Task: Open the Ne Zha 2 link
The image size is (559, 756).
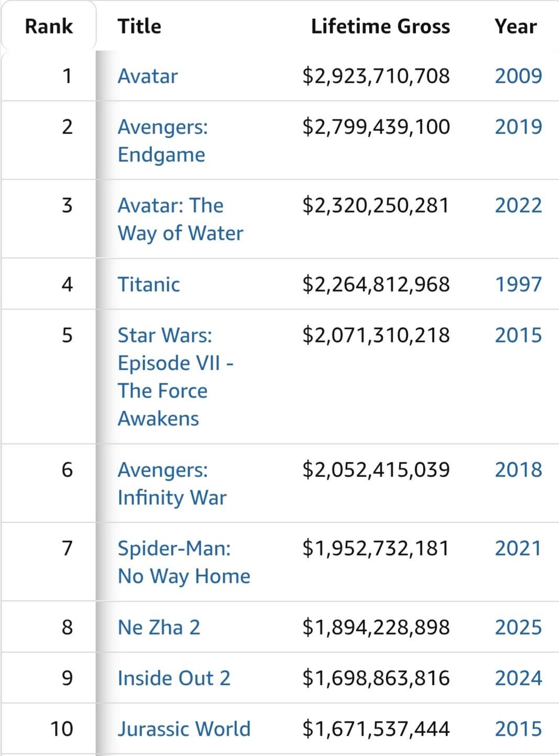Action: pos(158,627)
